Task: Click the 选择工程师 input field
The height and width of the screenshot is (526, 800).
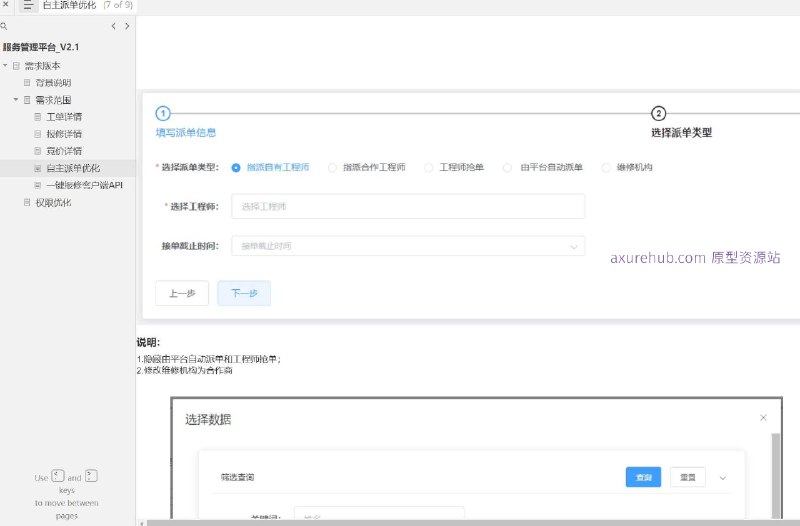Action: pos(408,206)
